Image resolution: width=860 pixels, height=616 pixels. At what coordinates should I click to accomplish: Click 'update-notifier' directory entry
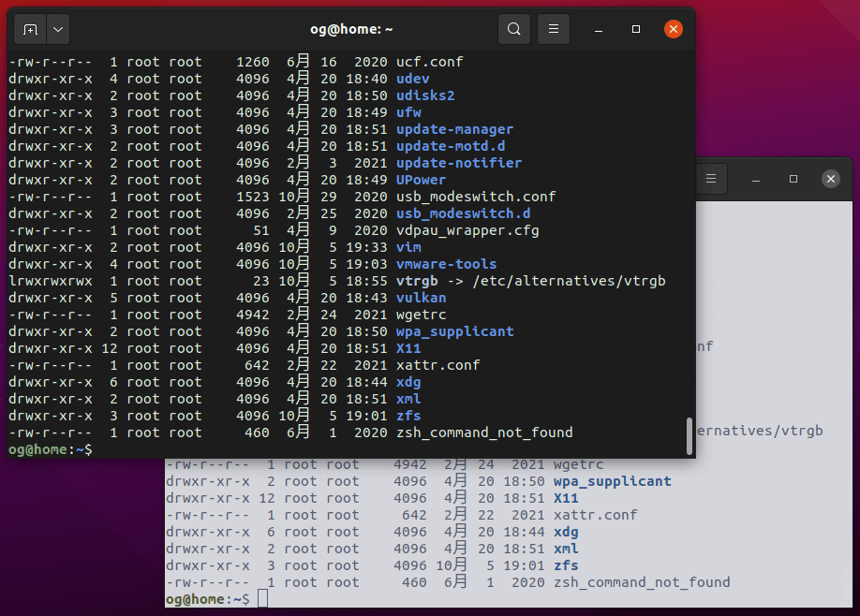(x=459, y=163)
